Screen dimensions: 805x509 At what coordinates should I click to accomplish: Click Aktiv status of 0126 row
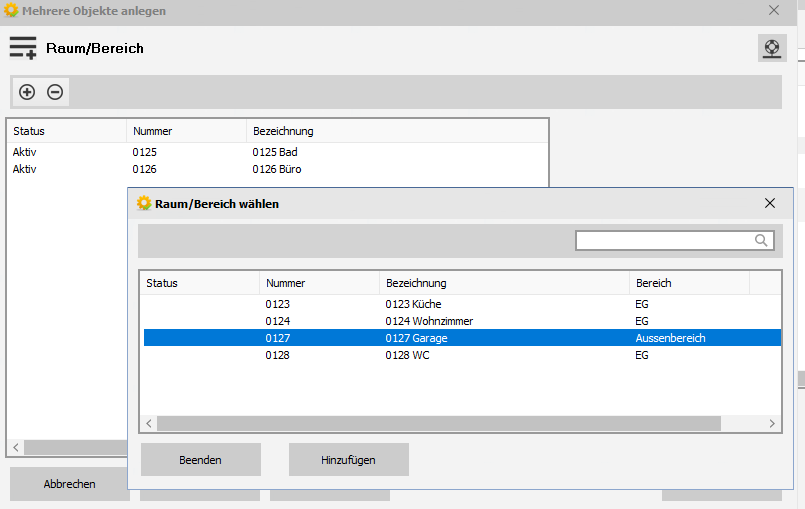point(25,169)
